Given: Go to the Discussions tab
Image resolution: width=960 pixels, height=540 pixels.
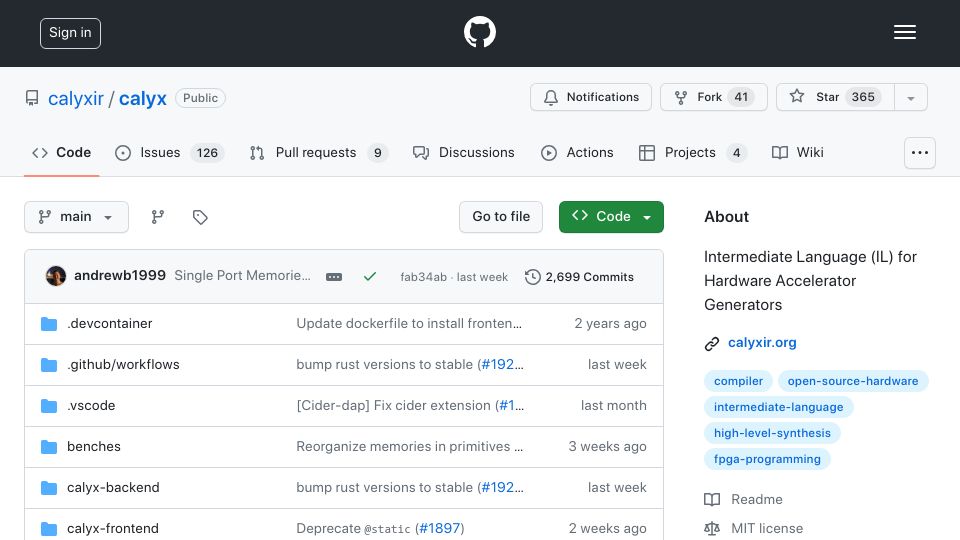Looking at the screenshot, I should [463, 152].
